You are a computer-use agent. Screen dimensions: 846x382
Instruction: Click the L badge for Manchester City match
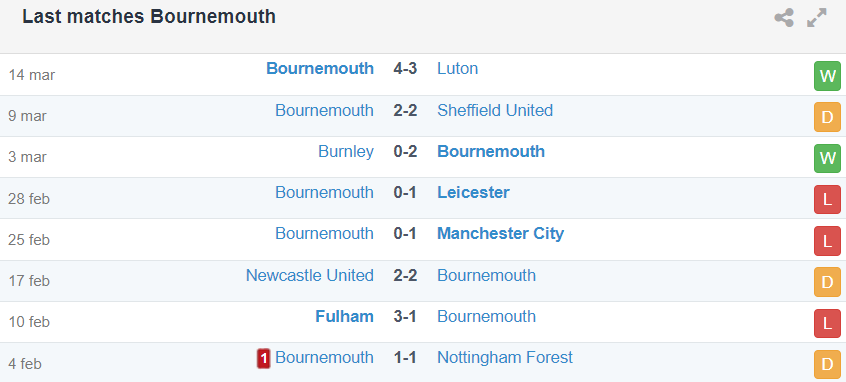(x=827, y=241)
